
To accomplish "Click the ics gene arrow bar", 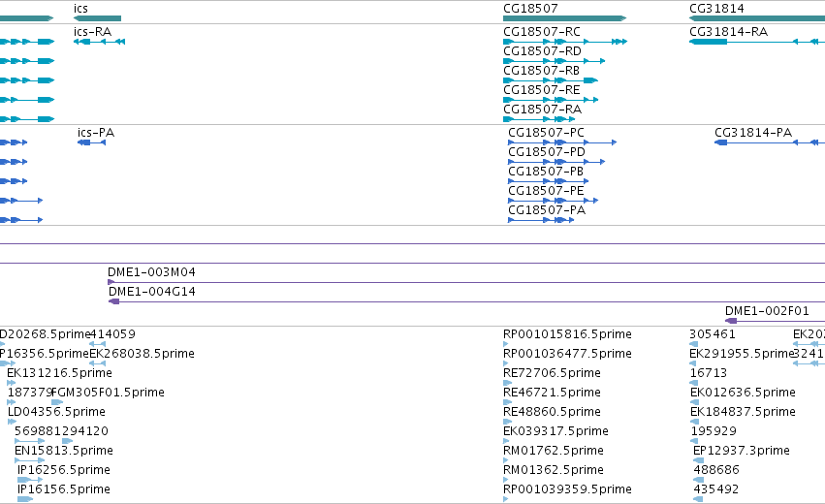I will (x=97, y=18).
